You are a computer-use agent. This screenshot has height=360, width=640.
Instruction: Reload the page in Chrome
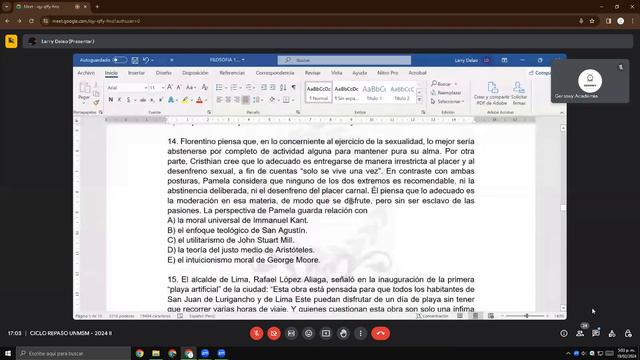point(31,21)
